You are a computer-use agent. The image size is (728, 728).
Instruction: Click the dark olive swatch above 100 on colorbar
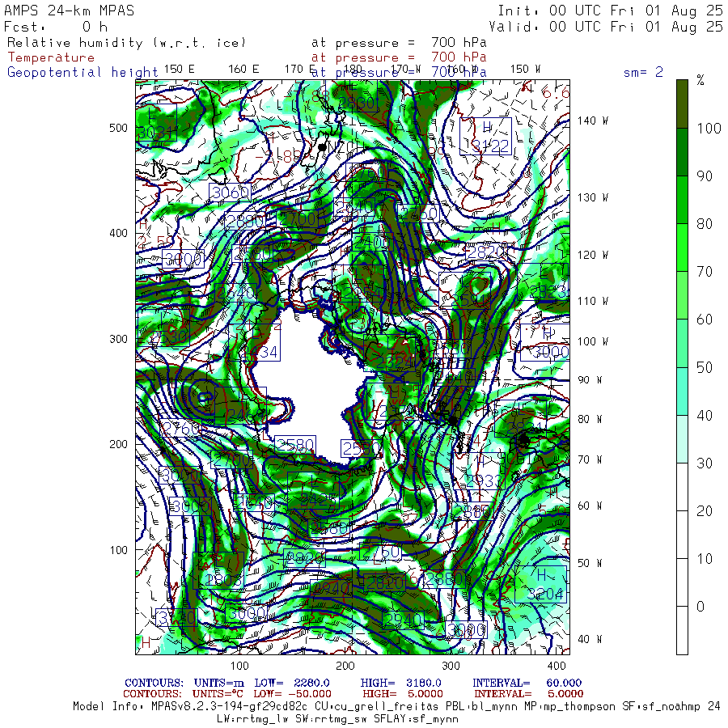[682, 104]
